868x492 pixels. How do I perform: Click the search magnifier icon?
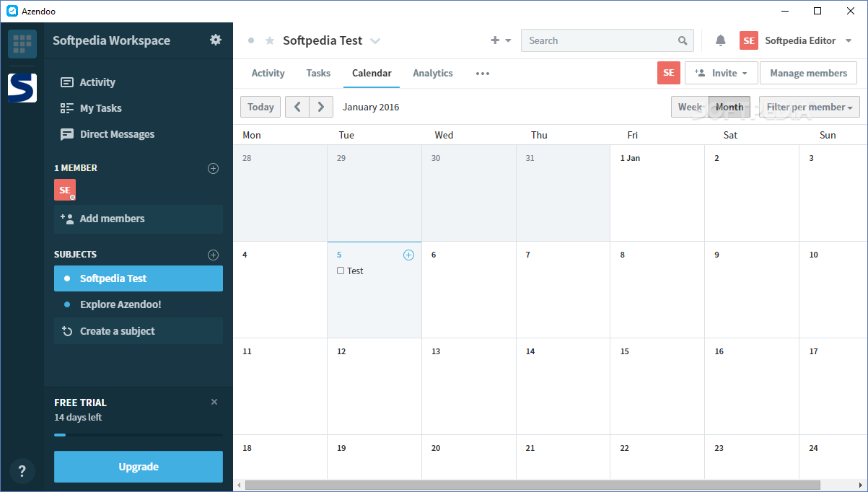click(x=683, y=40)
